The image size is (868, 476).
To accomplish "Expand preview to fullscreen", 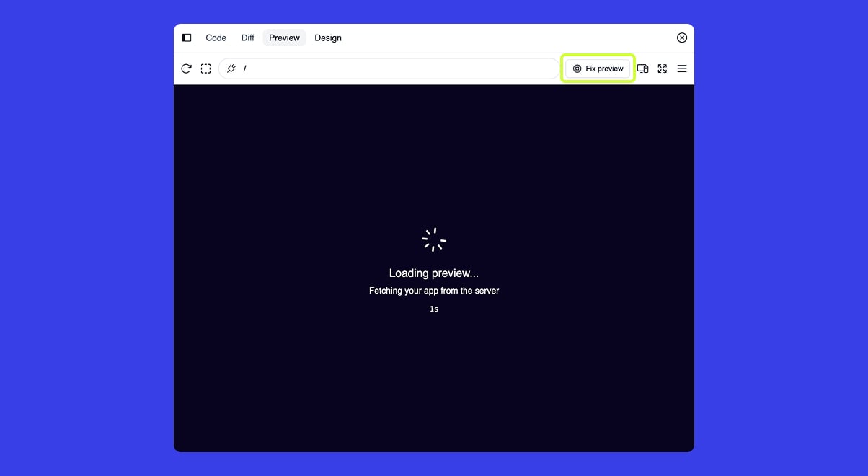I will [663, 69].
